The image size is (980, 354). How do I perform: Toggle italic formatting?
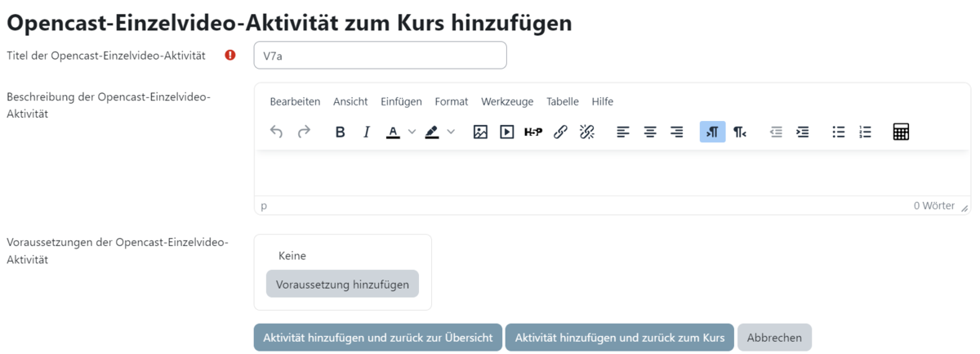point(367,132)
